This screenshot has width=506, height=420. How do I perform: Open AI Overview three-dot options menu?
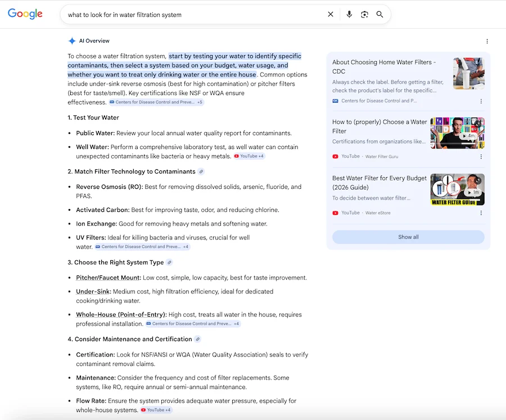click(x=487, y=41)
